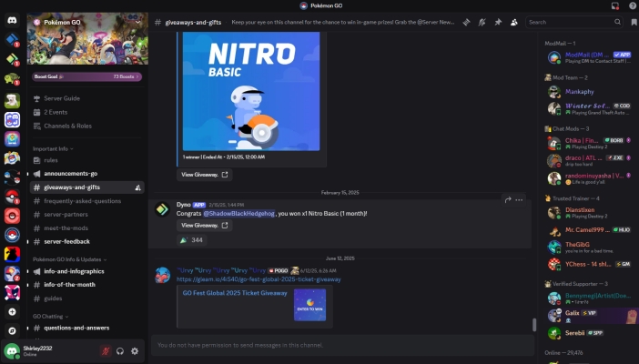This screenshot has height=364, width=639.
Task: Open Channels & Roles
Action: [86, 126]
